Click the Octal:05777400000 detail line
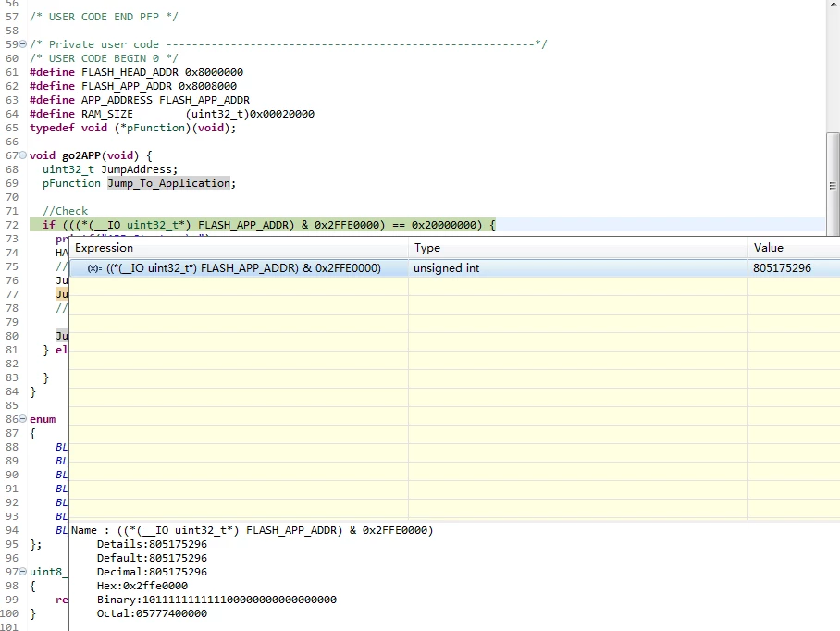 (152, 613)
